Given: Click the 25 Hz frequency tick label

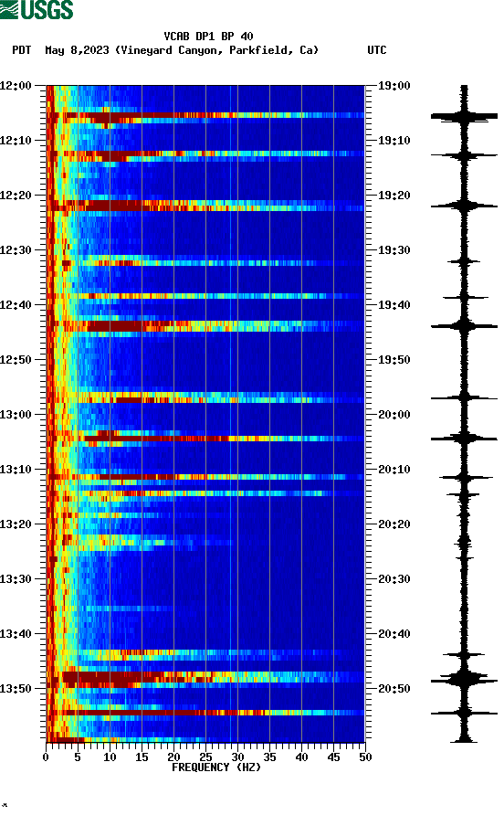Looking at the screenshot, I should click(x=205, y=757).
